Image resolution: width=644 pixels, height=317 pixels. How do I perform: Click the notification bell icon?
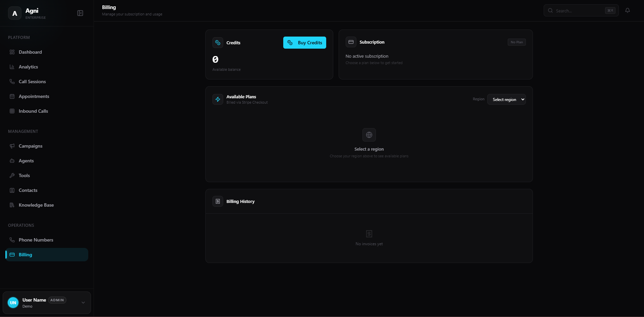pyautogui.click(x=627, y=10)
